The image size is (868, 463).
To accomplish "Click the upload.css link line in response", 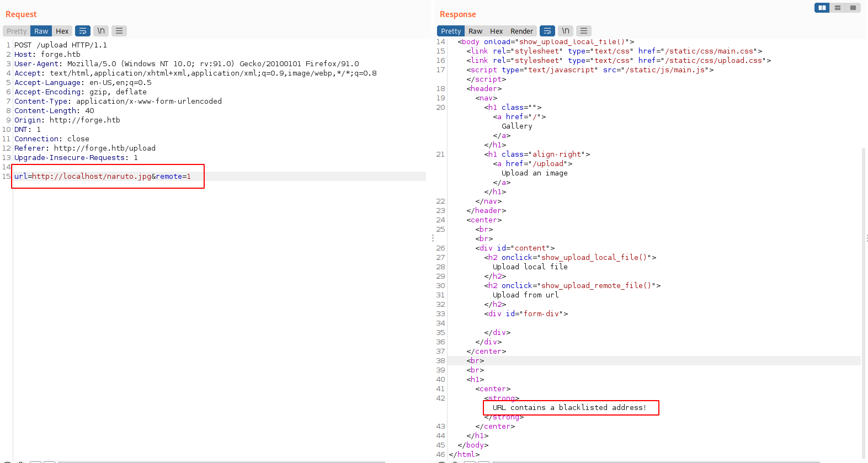I will pos(619,61).
